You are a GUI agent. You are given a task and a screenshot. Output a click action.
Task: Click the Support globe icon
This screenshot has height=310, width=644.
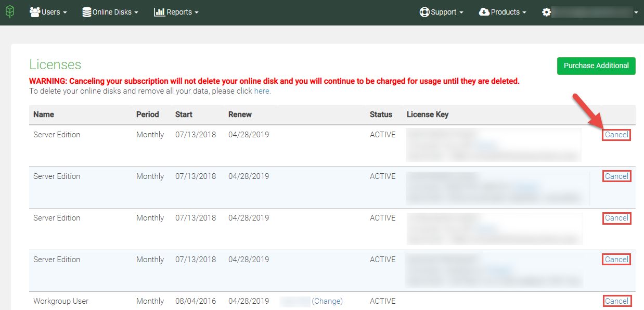[x=424, y=11]
